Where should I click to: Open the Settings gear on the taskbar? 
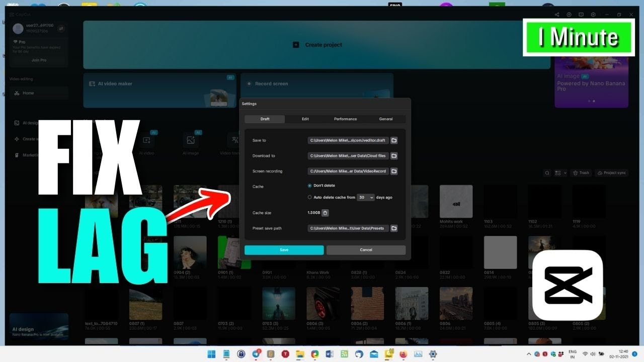coord(433,354)
